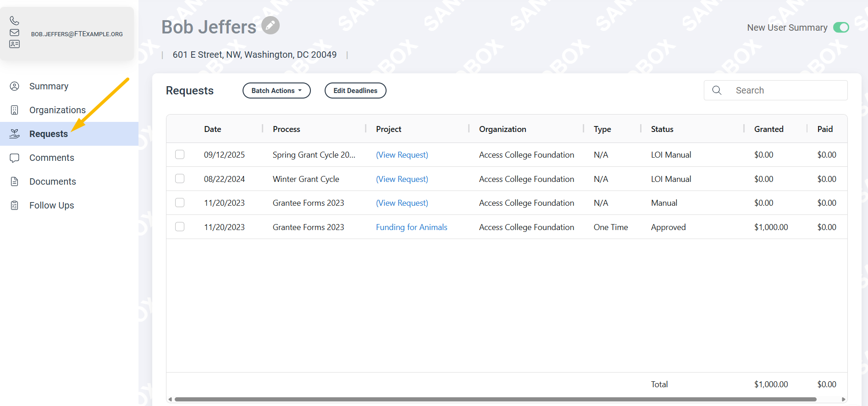Screen dimensions: 868x406
Task: Open View Request for Winter Grant Cycle
Action: point(402,179)
